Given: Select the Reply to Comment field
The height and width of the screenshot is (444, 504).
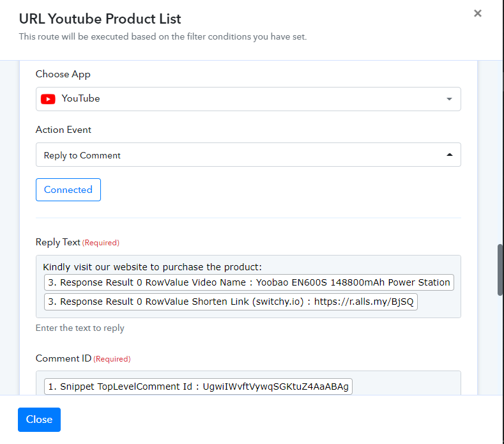Looking at the screenshot, I should pyautogui.click(x=248, y=155).
